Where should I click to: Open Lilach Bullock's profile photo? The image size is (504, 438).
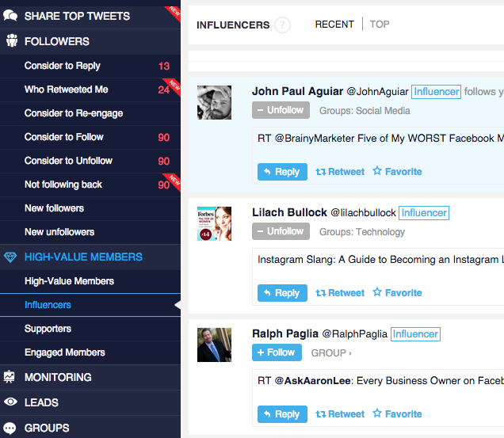point(215,223)
